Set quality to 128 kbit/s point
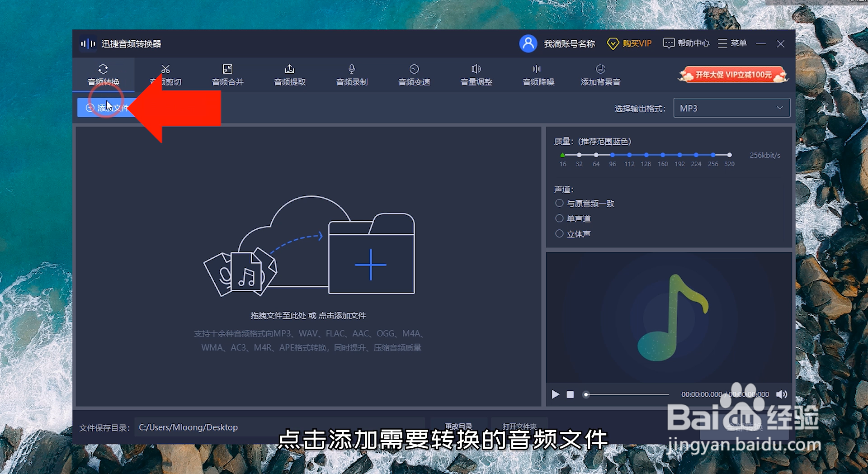 646,155
